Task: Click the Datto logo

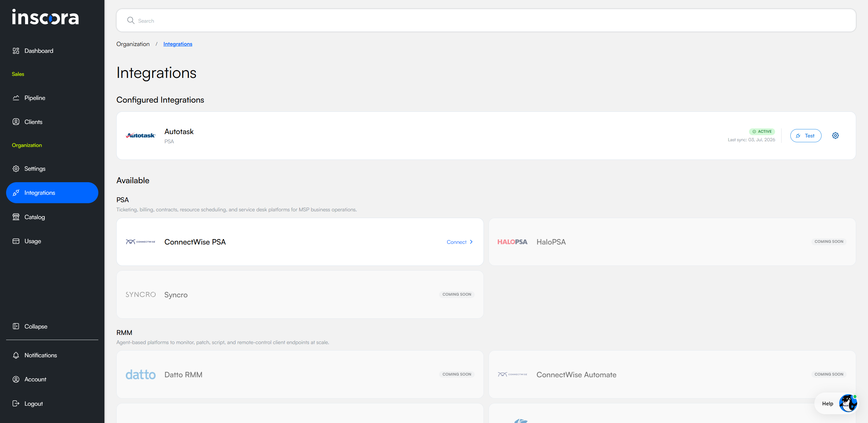Action: (141, 375)
